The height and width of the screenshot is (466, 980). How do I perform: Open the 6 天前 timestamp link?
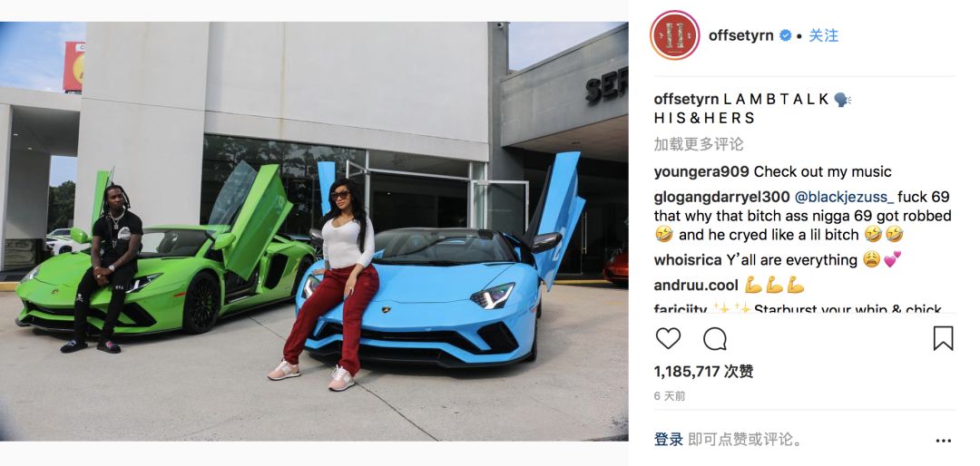pyautogui.click(x=670, y=396)
